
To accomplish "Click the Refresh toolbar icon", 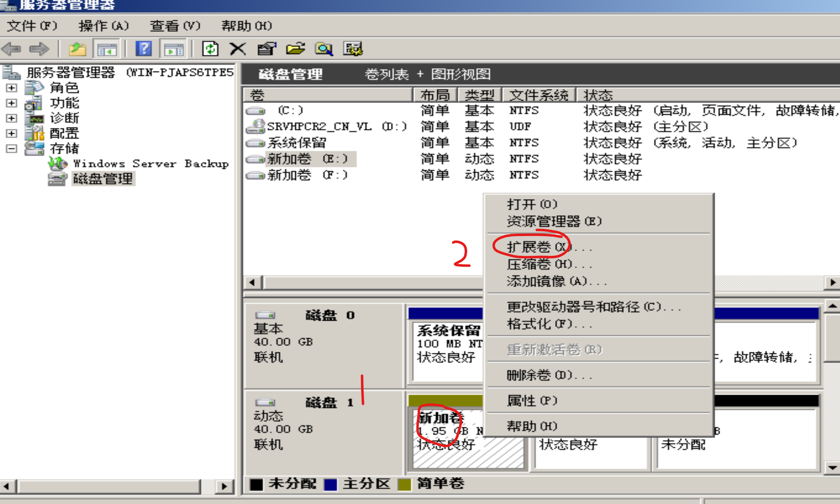I will click(210, 49).
